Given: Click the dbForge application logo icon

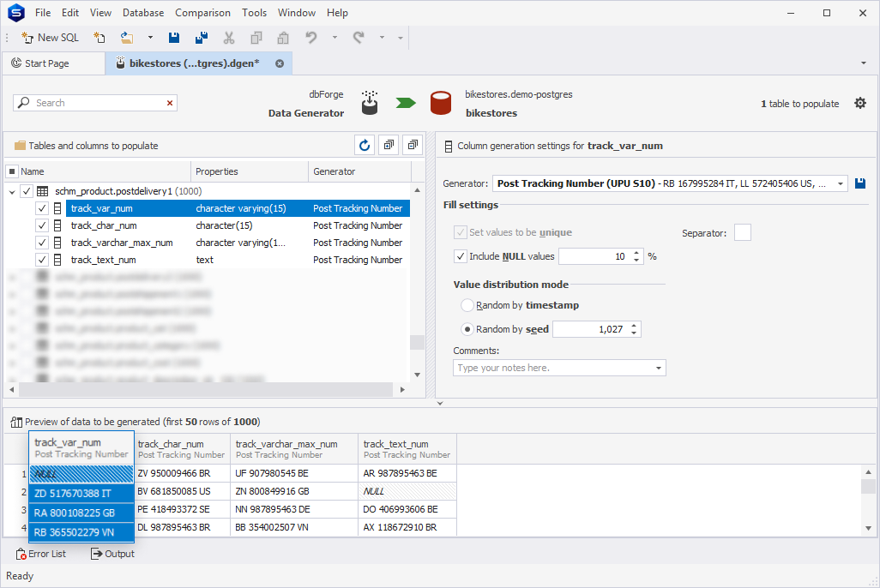Looking at the screenshot, I should (x=15, y=12).
